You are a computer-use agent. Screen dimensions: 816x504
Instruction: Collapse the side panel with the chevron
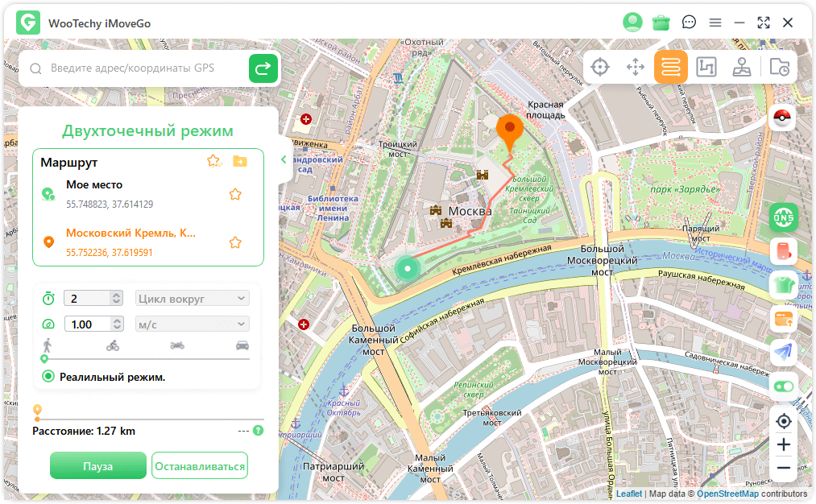coord(284,159)
